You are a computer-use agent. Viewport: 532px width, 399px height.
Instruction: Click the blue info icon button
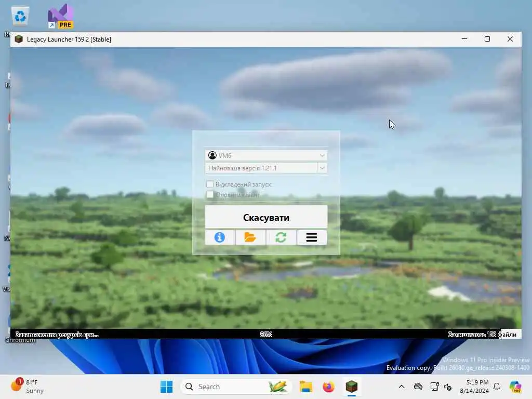coord(220,237)
